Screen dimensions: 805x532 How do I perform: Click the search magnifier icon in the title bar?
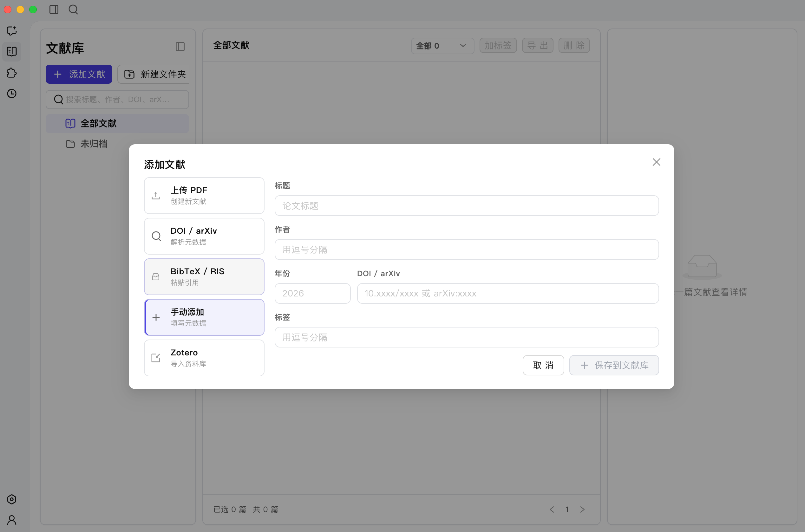pyautogui.click(x=73, y=10)
